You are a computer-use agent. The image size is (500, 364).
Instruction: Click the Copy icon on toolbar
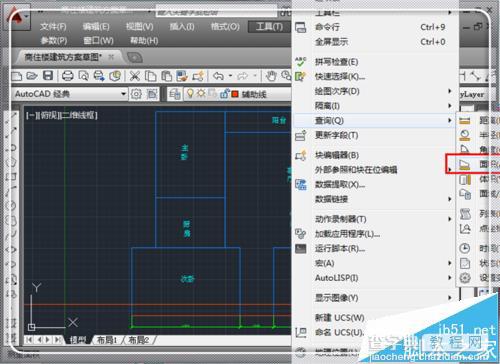click(x=151, y=76)
